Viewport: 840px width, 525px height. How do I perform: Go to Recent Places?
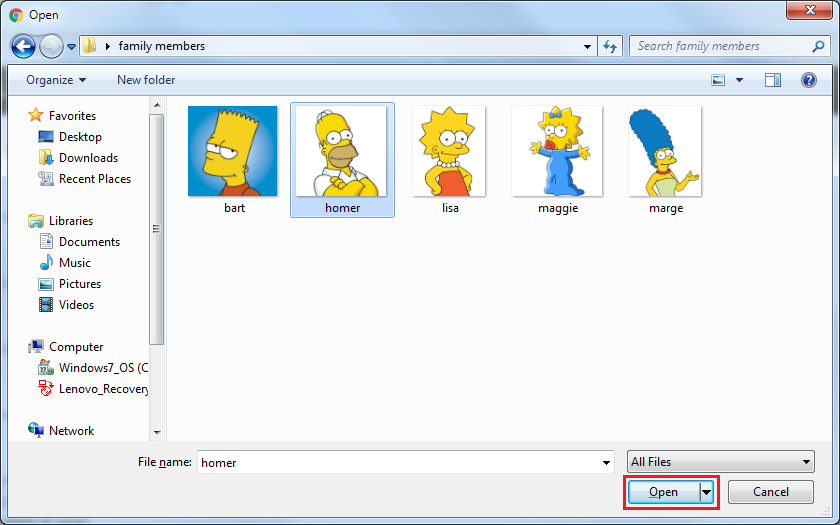95,178
